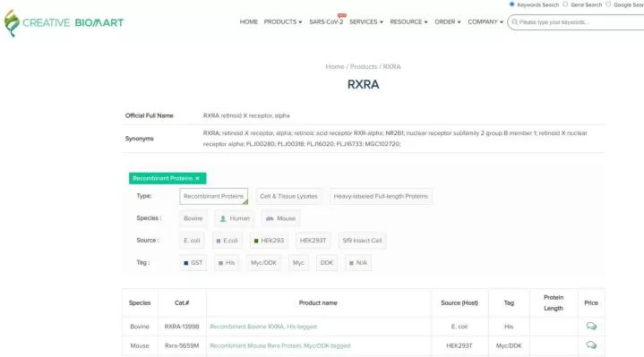
Task: Click the Source (Host) column header
Action: [459, 303]
